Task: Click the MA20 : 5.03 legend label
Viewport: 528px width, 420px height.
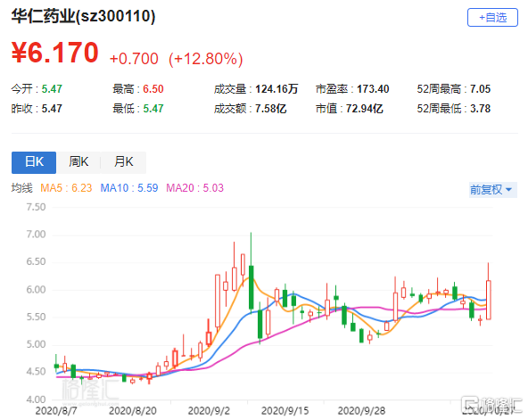Action: click(x=195, y=188)
